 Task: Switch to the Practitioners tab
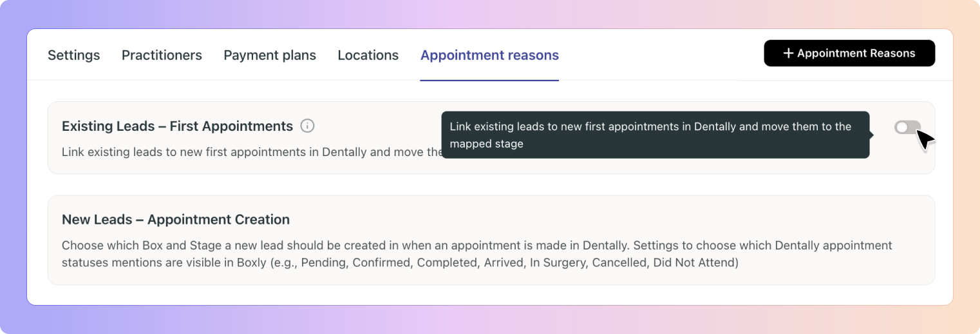coord(162,55)
